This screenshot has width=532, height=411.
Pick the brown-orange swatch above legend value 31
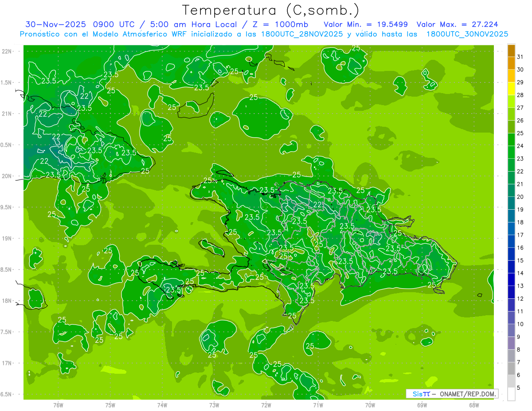(511, 50)
